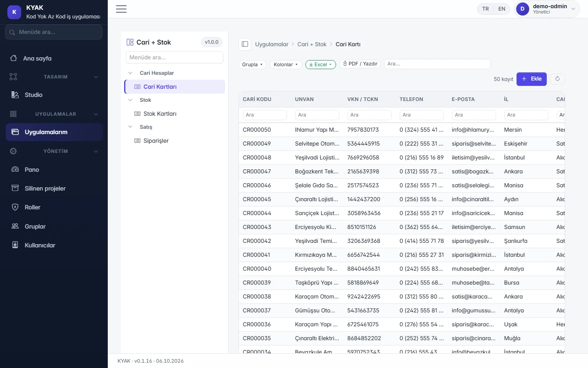Refresh the Cari Kartı table
Viewport: 588px width, 368px height.
pyautogui.click(x=557, y=79)
